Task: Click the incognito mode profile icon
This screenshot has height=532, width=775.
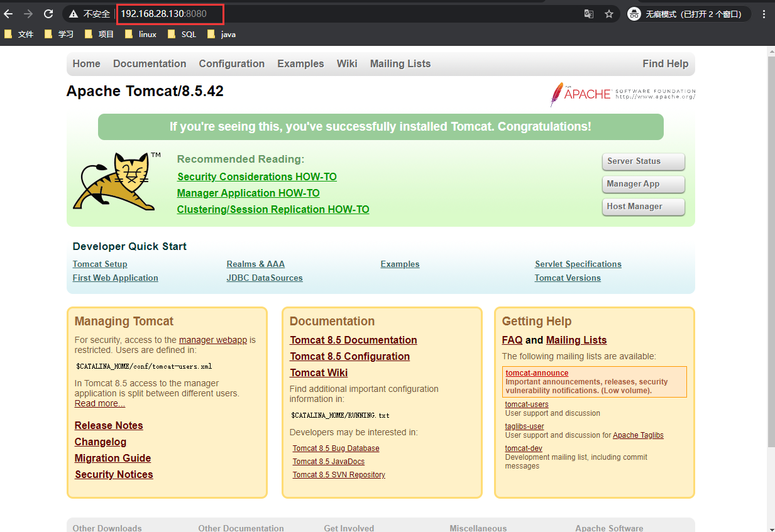Action: point(634,14)
